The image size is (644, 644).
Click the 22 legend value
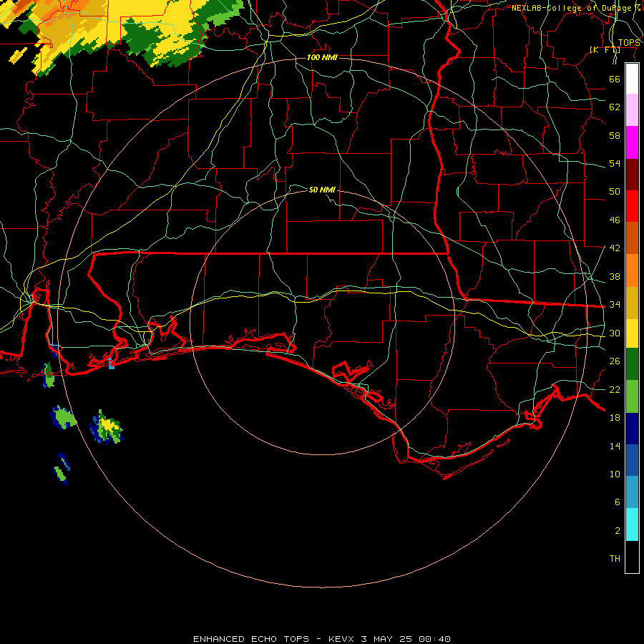click(x=615, y=389)
